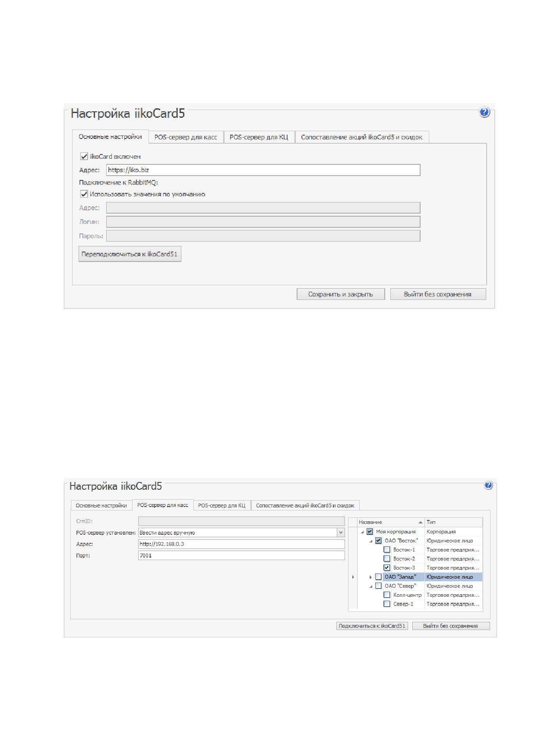Click the CrmID field
Viewport: 535px width, 756px height.
click(x=241, y=521)
